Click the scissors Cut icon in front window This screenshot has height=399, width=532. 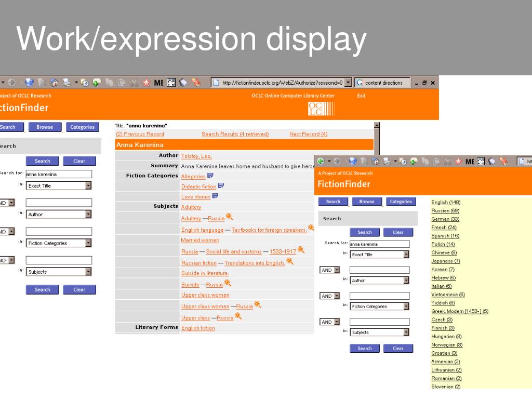tap(447, 162)
